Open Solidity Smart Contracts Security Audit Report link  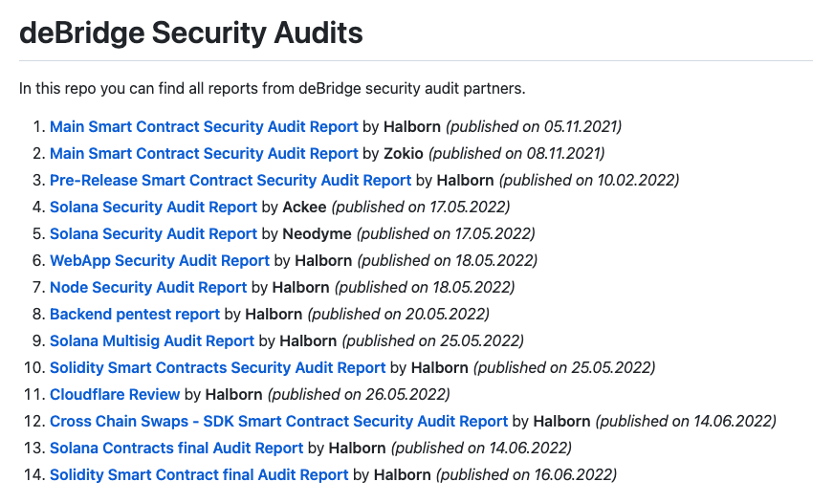click(217, 367)
